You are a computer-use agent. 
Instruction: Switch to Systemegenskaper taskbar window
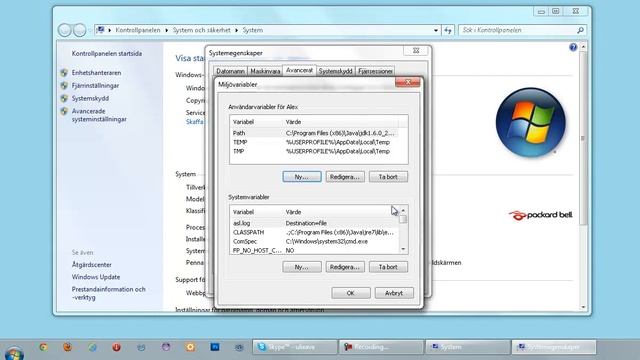pyautogui.click(x=554, y=347)
